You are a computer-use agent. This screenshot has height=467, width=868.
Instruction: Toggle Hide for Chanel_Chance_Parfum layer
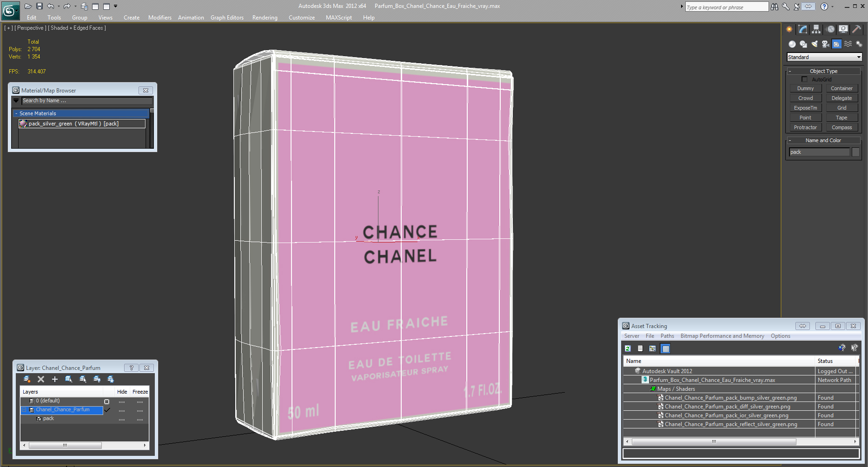pyautogui.click(x=122, y=410)
